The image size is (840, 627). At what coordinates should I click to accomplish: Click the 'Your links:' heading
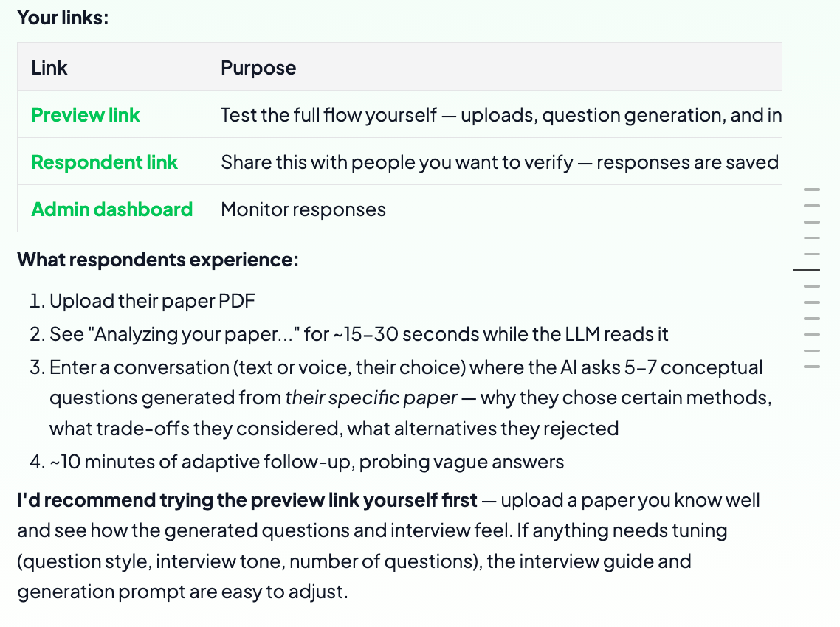tap(63, 18)
